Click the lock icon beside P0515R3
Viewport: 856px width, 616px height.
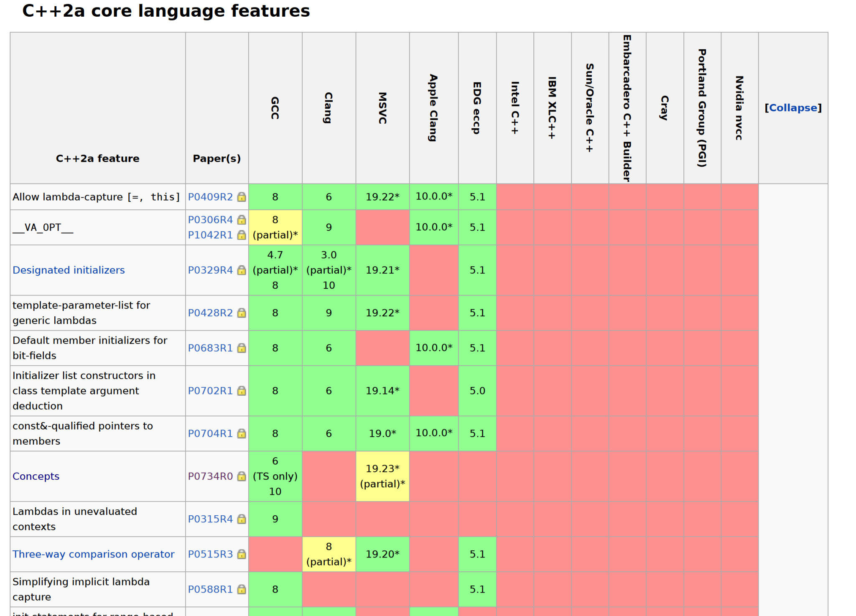242,554
